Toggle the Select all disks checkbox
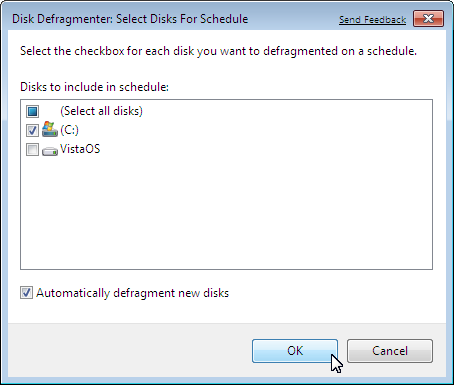This screenshot has height=385, width=454. (32, 111)
